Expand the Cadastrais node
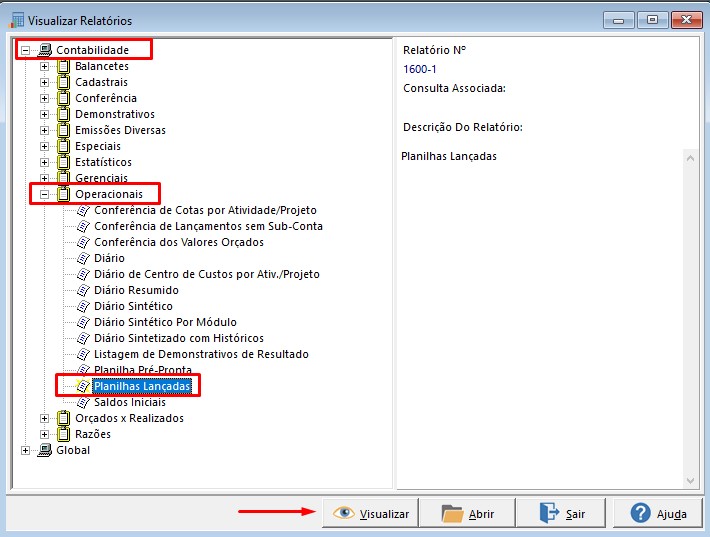 (44, 82)
